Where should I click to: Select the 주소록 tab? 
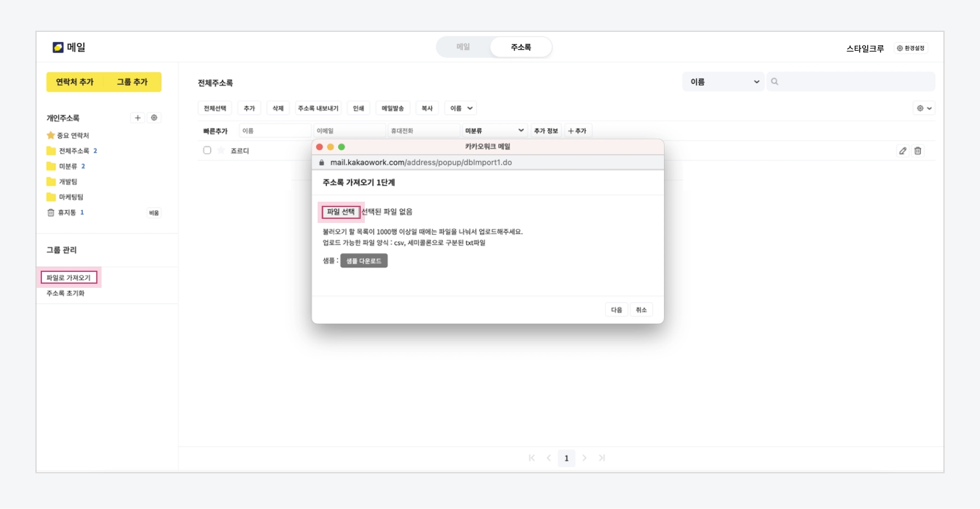521,47
